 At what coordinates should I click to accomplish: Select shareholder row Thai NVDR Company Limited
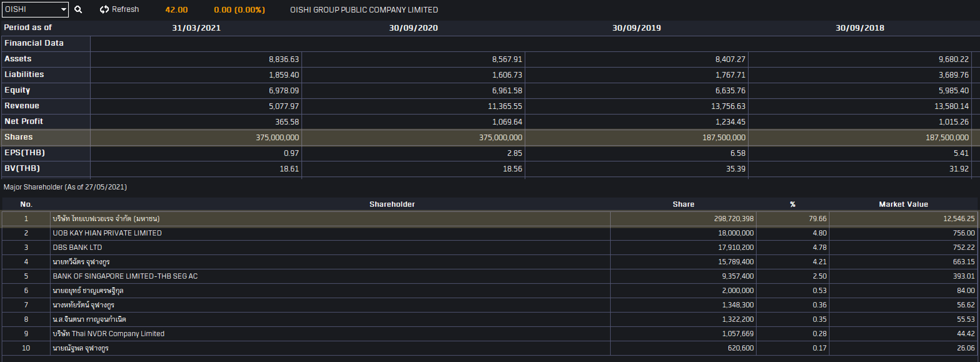[489, 334]
